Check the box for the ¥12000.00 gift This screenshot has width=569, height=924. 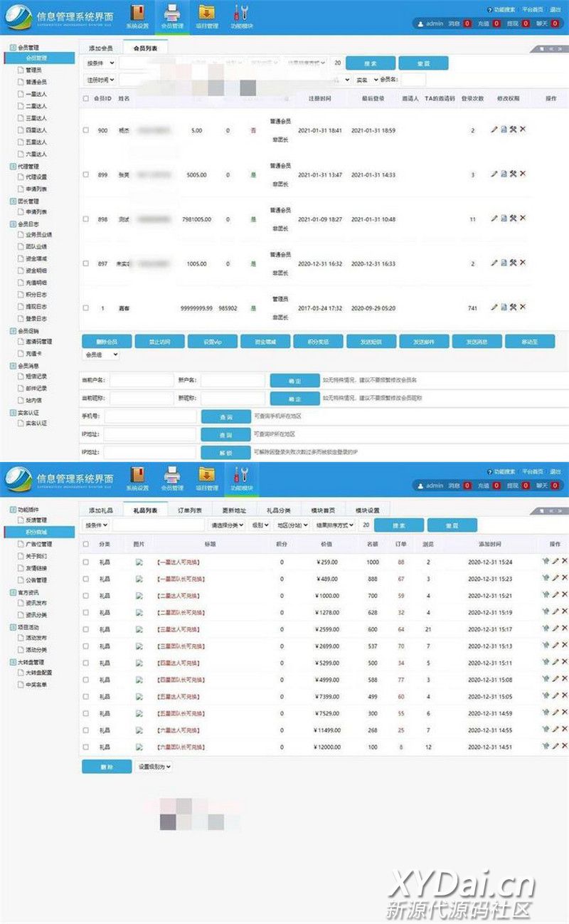(86, 747)
